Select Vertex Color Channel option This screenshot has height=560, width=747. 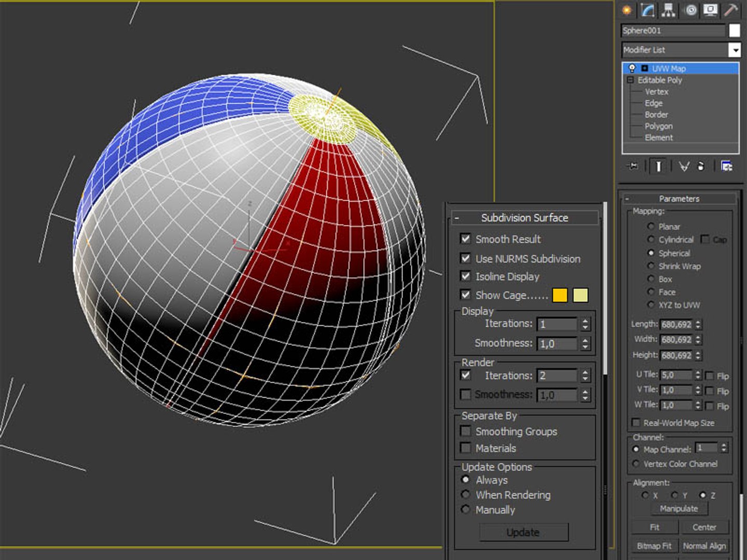click(636, 464)
